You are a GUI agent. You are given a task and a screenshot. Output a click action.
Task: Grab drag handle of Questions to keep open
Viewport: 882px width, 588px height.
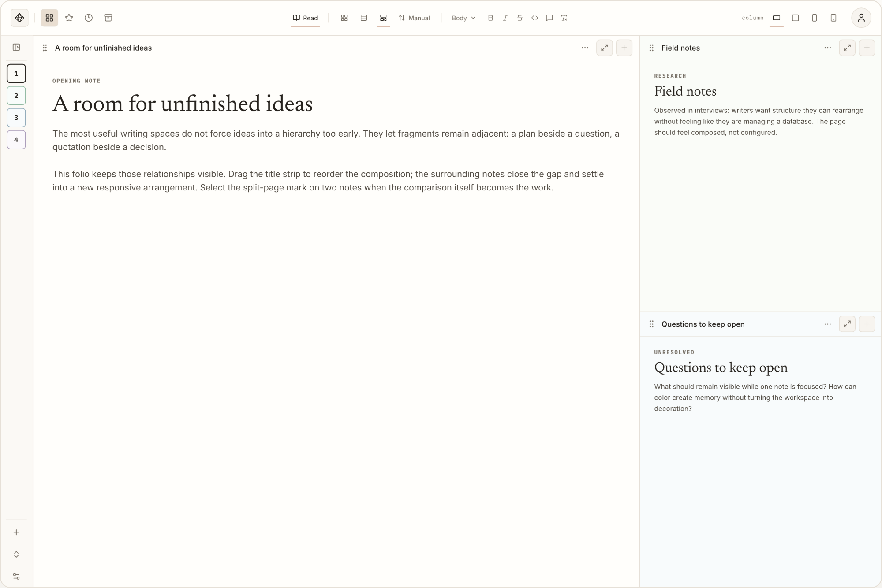pyautogui.click(x=651, y=324)
